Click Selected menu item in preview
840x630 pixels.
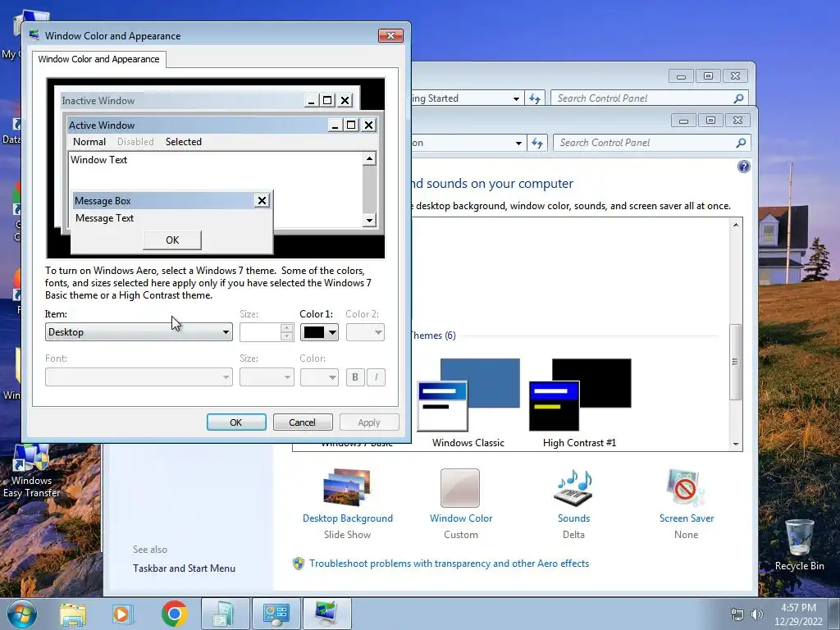point(183,141)
